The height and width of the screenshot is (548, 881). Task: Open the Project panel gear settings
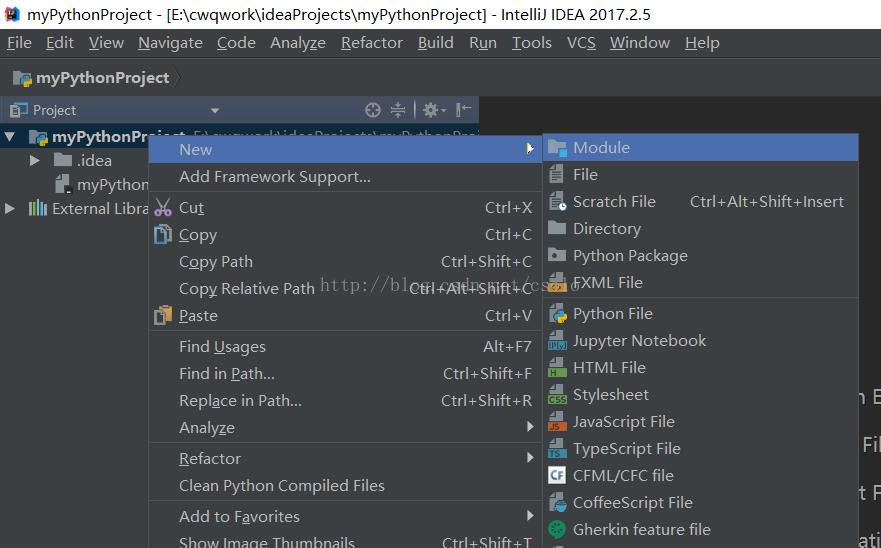tap(432, 110)
